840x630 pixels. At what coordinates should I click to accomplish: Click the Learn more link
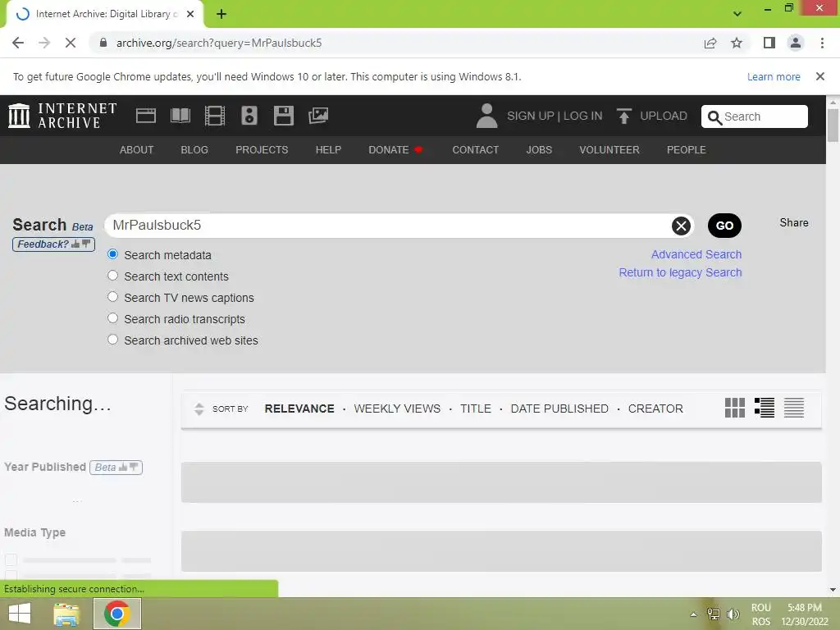[x=774, y=76]
